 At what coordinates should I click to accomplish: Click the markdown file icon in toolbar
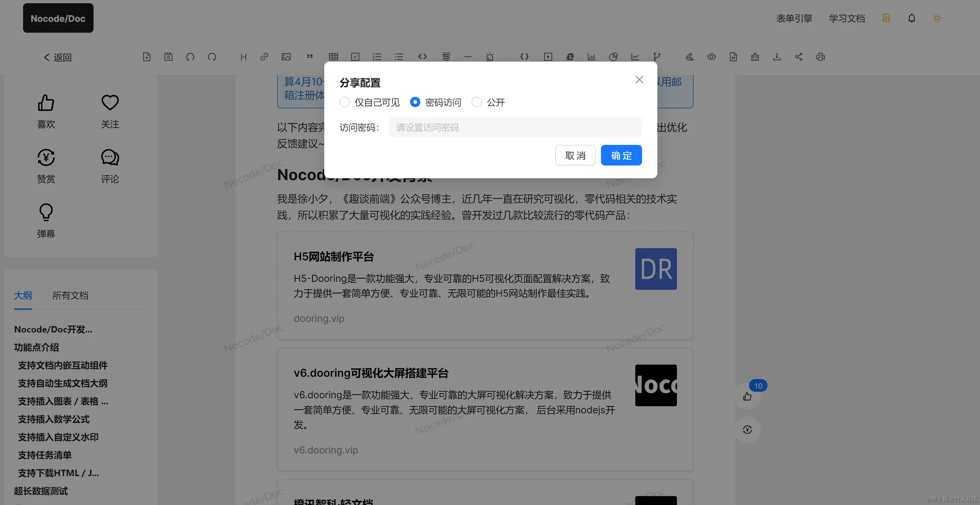(x=733, y=57)
